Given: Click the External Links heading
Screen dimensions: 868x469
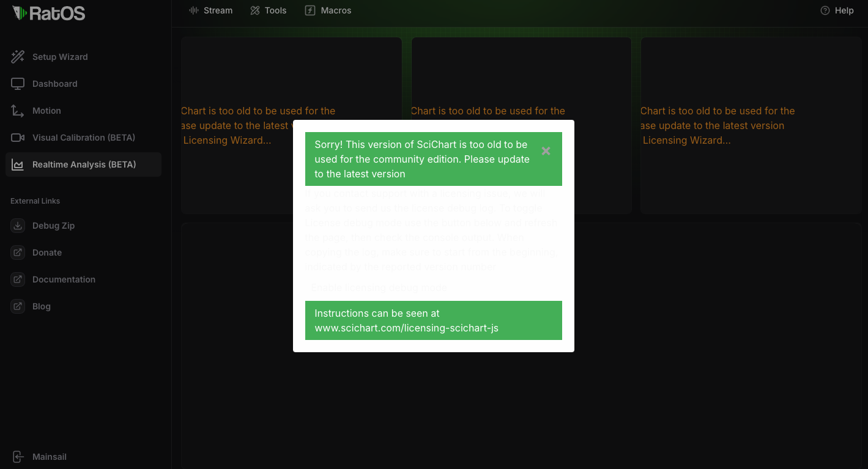Looking at the screenshot, I should coord(35,201).
